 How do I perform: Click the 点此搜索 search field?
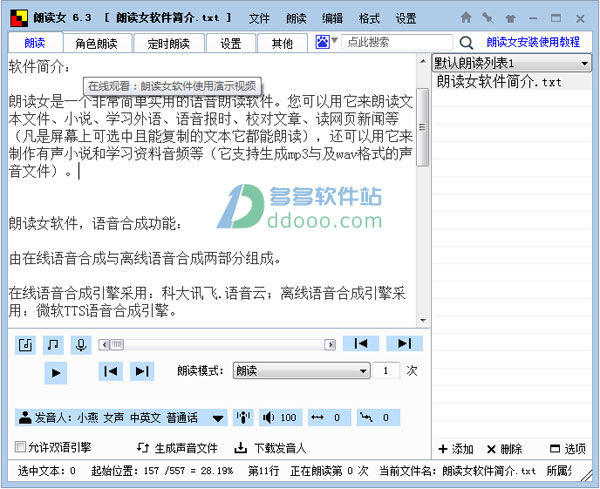[x=397, y=42]
